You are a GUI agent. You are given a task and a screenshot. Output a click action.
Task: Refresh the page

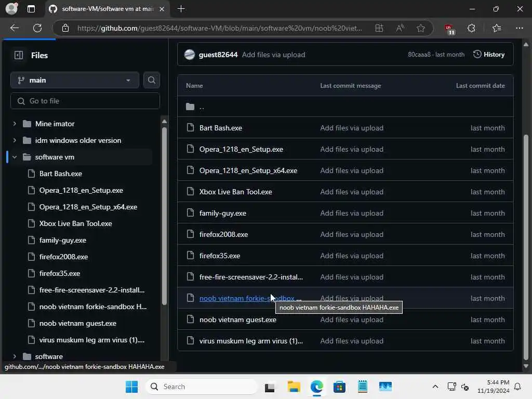(37, 28)
